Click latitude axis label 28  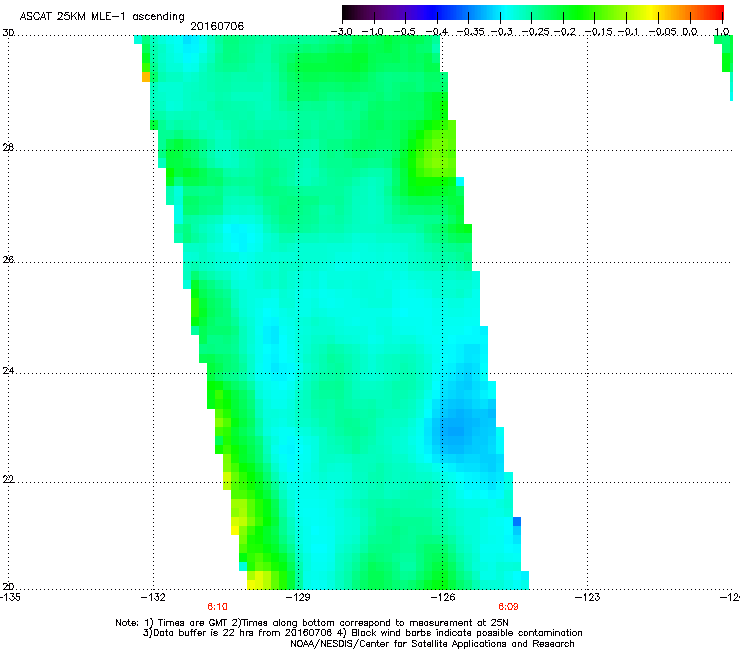8,148
